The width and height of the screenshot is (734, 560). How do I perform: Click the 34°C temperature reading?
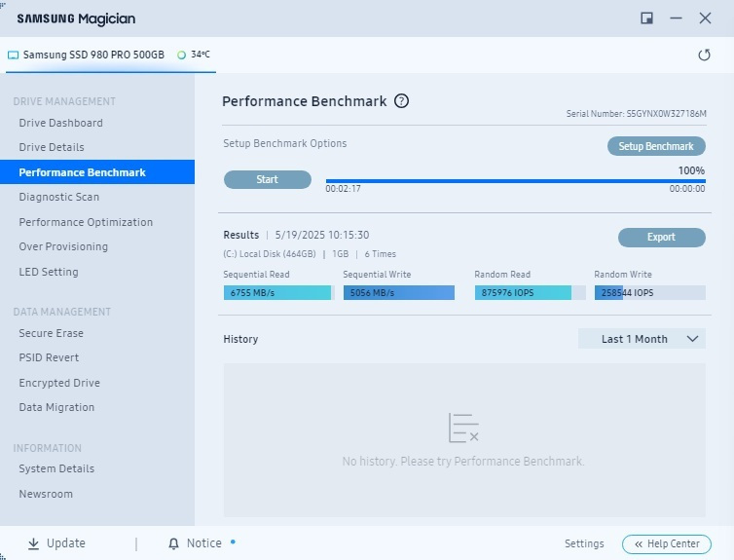201,55
